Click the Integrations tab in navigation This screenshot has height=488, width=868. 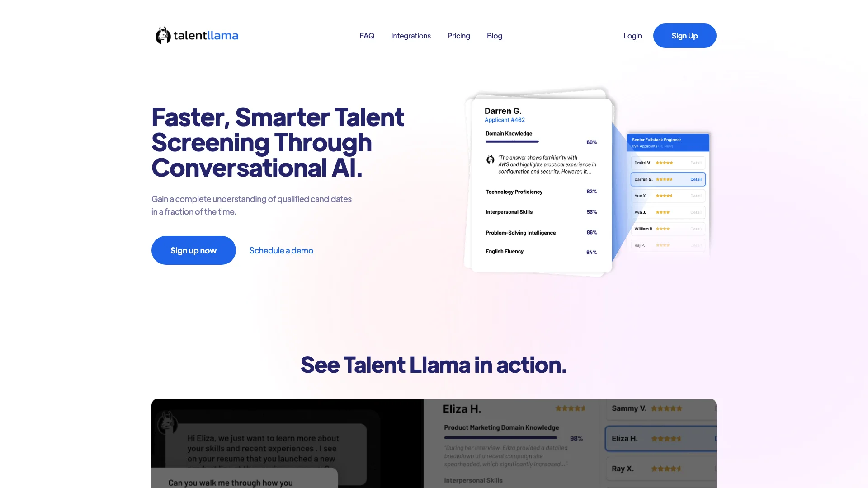click(411, 35)
